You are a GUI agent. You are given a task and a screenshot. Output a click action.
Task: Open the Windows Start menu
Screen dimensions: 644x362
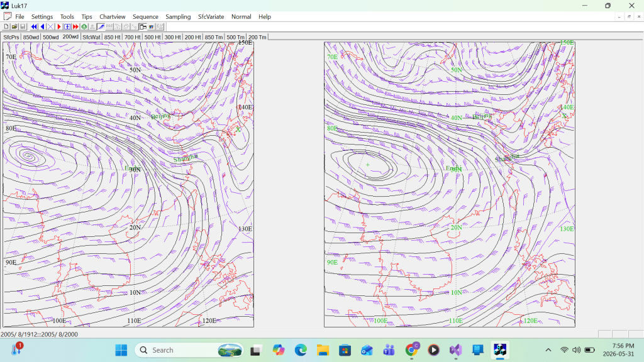coord(121,350)
